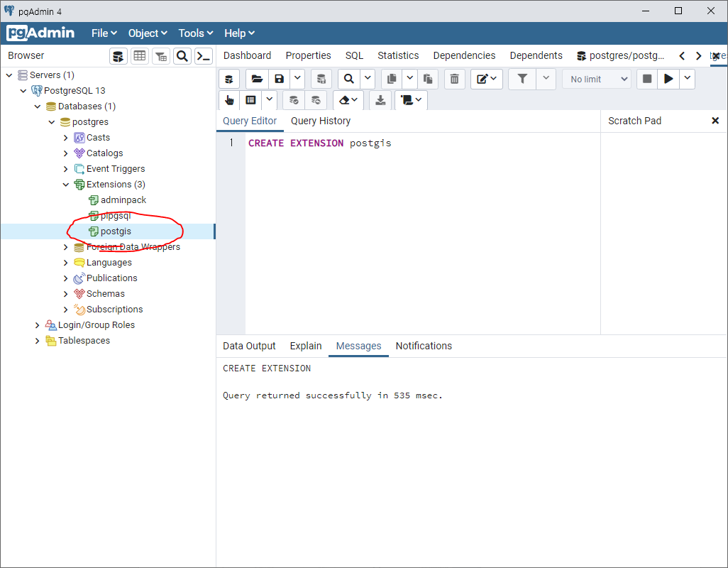728x568 pixels.
Task: Click into the query editor text area
Action: (422, 234)
